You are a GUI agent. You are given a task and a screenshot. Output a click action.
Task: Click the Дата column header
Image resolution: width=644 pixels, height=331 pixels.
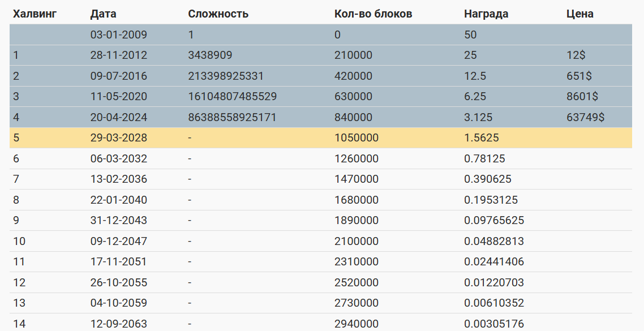(104, 14)
